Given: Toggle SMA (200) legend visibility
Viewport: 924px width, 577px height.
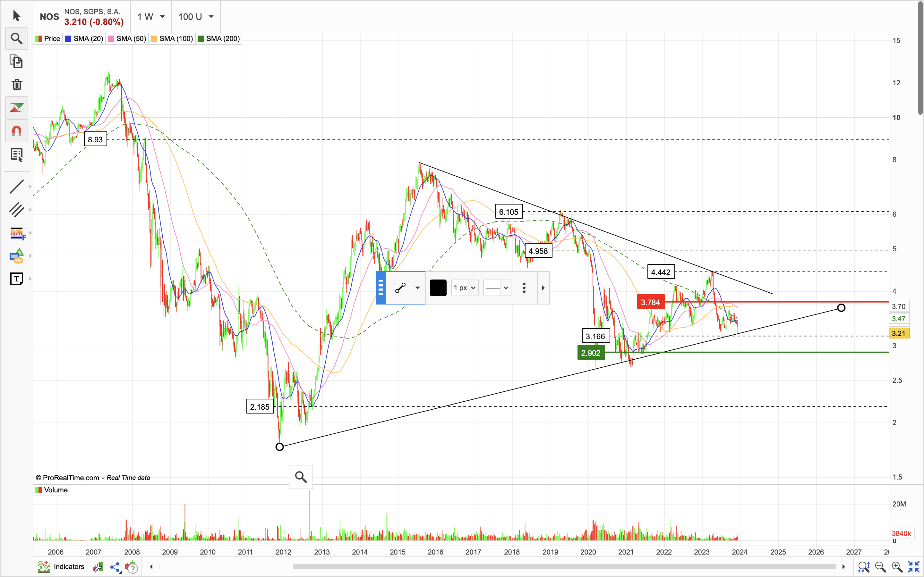Looking at the screenshot, I should click(219, 39).
